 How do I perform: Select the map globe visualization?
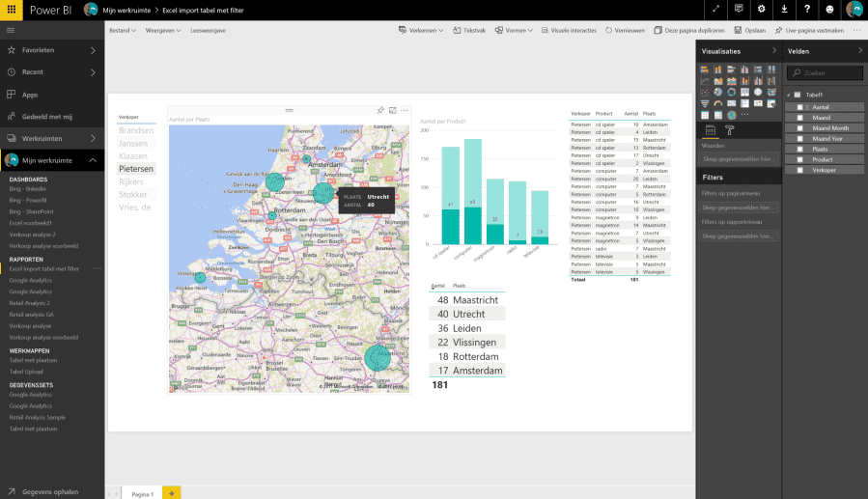[758, 92]
